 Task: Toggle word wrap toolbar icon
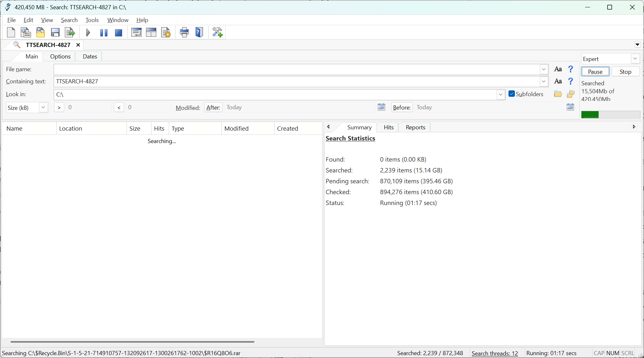click(136, 32)
